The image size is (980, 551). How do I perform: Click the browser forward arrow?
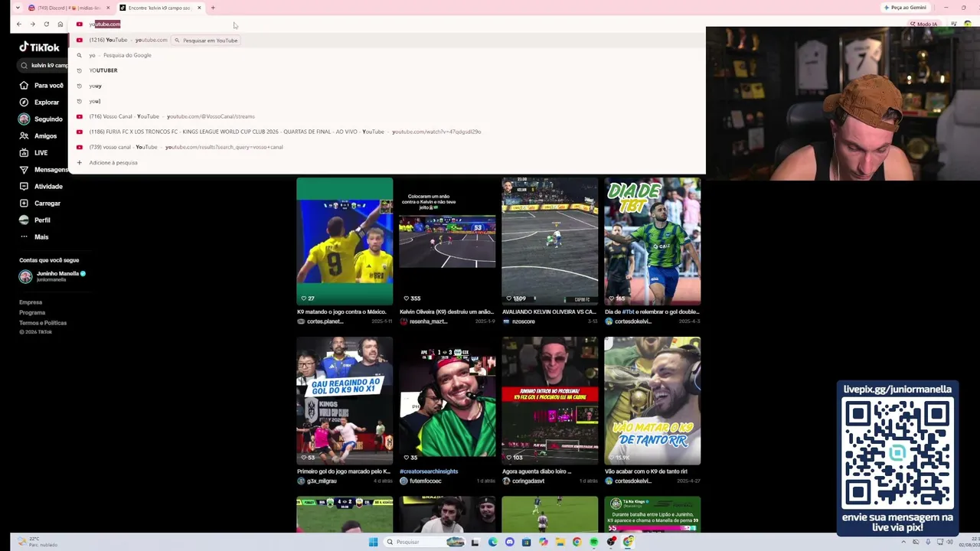[x=32, y=24]
